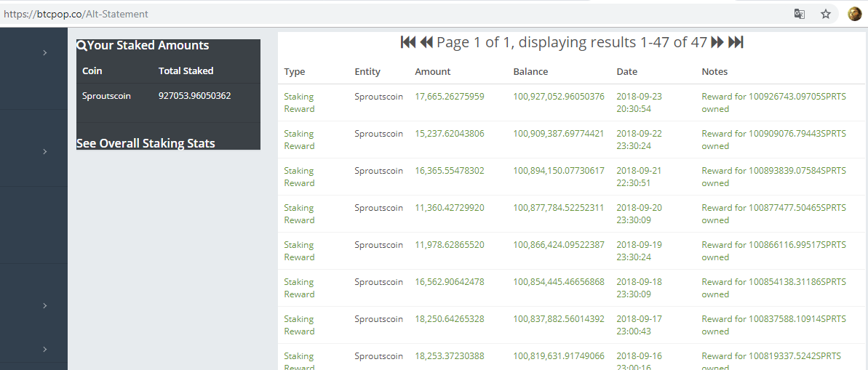This screenshot has width=868, height=370.
Task: Click the magnifier icon beside Your Staked Amounts
Action: (x=81, y=46)
